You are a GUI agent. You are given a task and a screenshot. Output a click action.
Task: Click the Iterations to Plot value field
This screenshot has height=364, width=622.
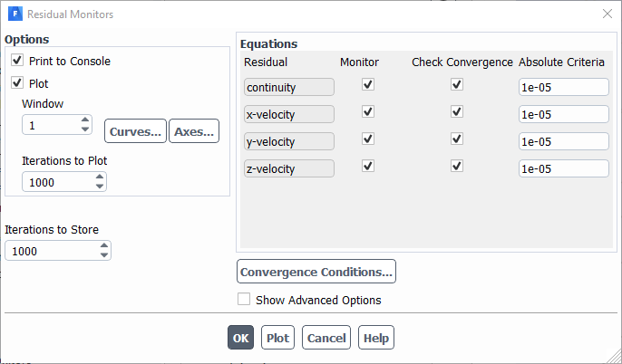tap(54, 182)
